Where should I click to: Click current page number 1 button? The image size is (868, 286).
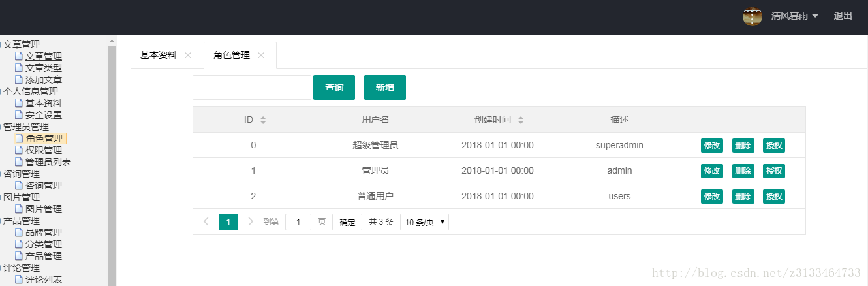(x=228, y=222)
